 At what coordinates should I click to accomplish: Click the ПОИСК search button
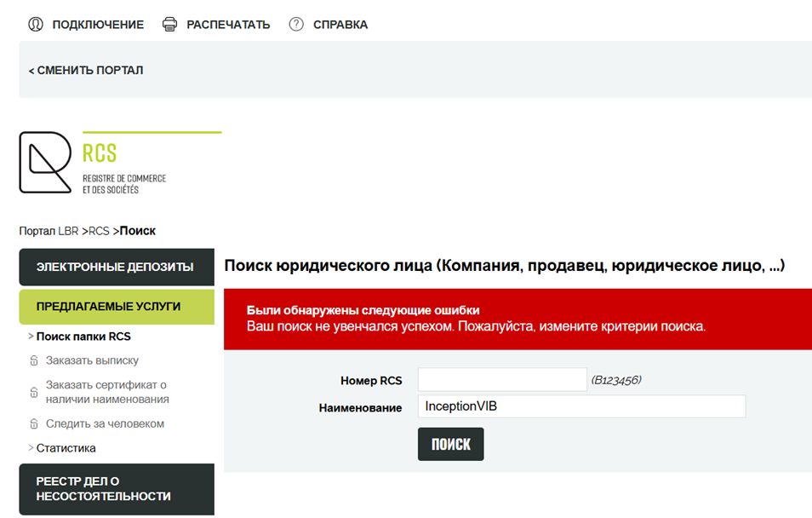click(x=450, y=445)
